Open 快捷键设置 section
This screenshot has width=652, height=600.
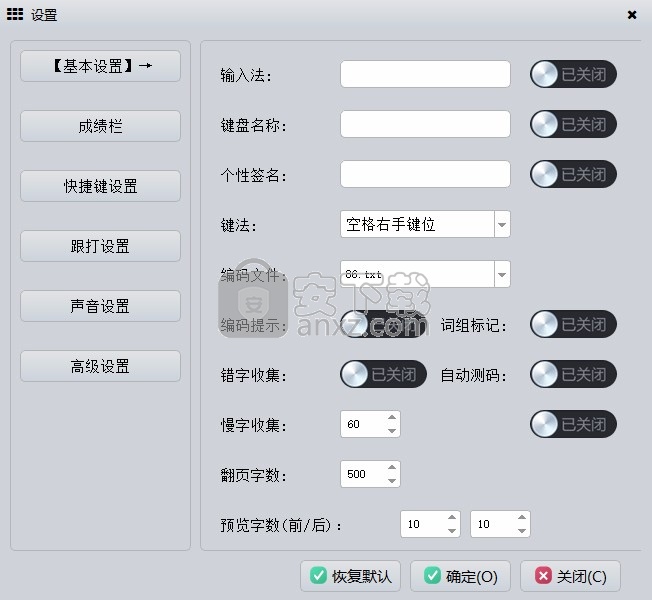100,186
